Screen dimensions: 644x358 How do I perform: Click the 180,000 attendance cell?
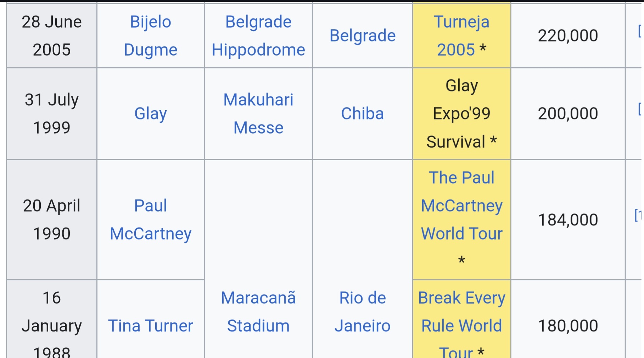568,325
